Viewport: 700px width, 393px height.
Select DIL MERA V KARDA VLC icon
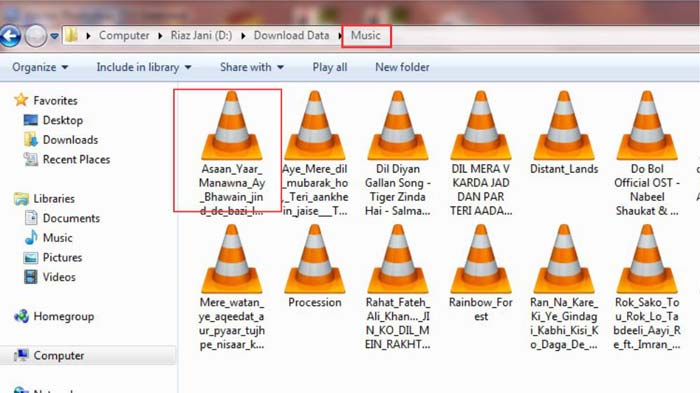(x=481, y=125)
